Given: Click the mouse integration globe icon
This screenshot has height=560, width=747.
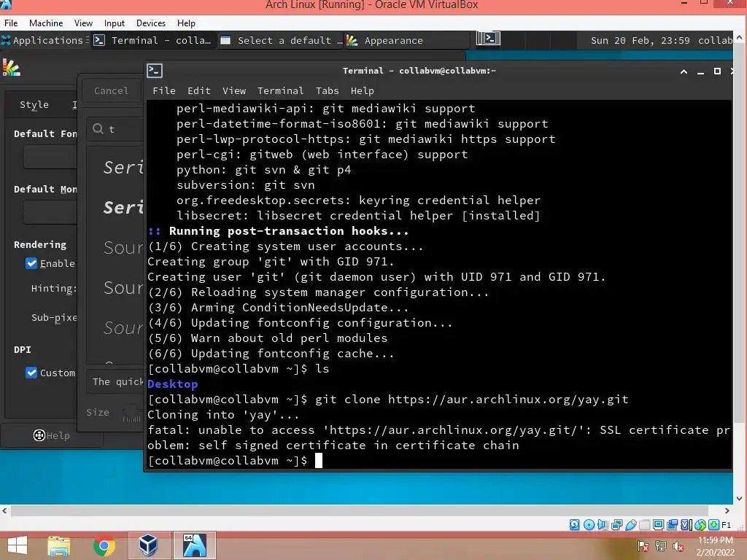Looking at the screenshot, I should (x=700, y=525).
